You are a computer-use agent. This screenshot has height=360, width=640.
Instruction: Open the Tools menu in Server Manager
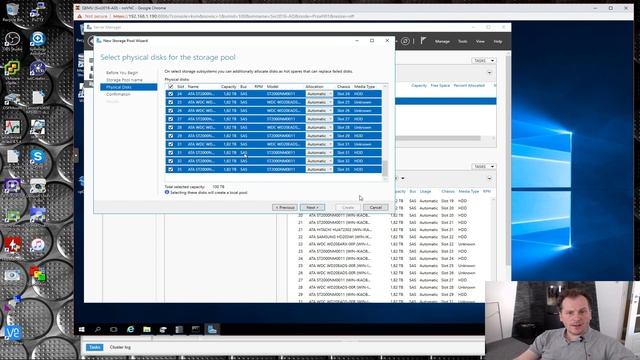pyautogui.click(x=462, y=41)
